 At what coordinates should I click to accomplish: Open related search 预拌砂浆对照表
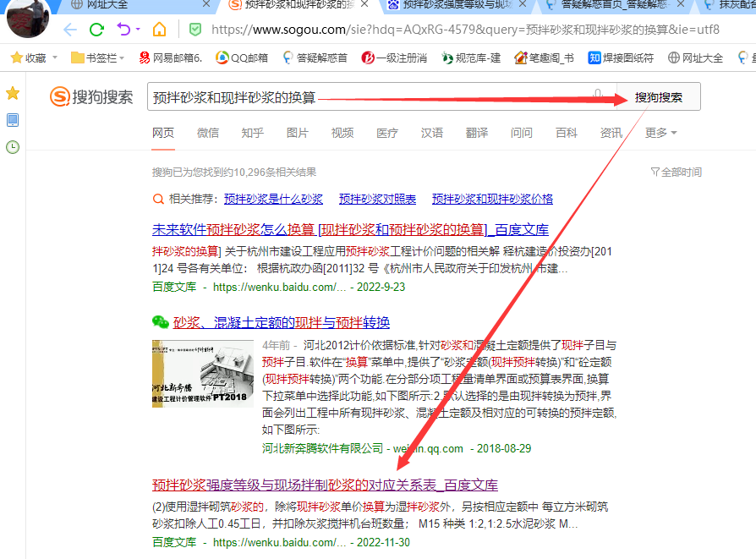click(x=377, y=199)
